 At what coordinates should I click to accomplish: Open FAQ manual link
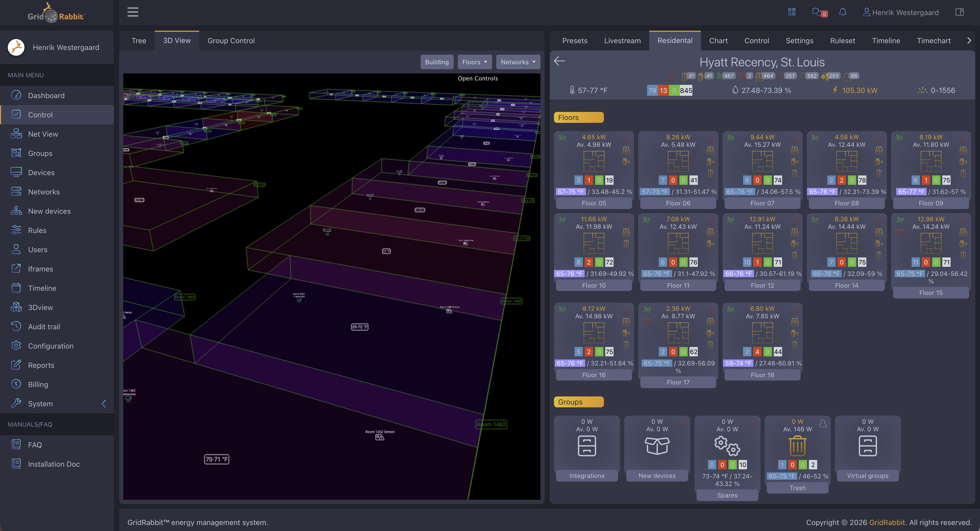[x=57, y=445]
